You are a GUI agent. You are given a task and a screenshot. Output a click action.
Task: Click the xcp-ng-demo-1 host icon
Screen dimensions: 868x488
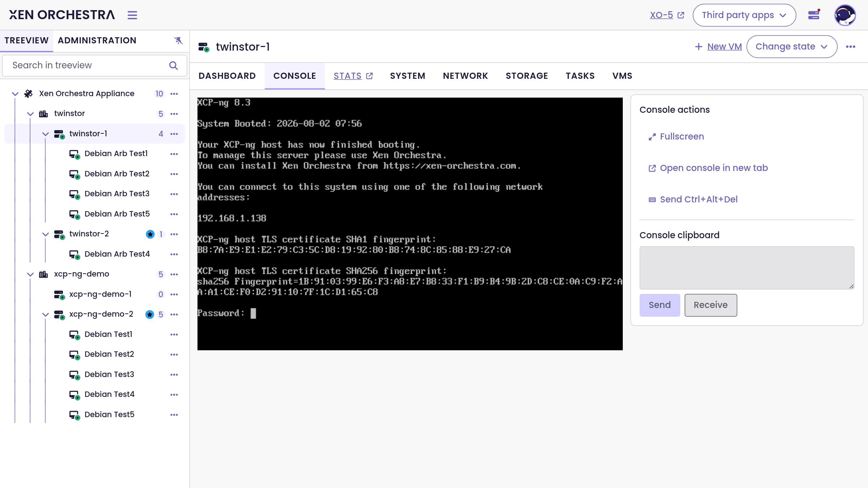click(x=59, y=295)
